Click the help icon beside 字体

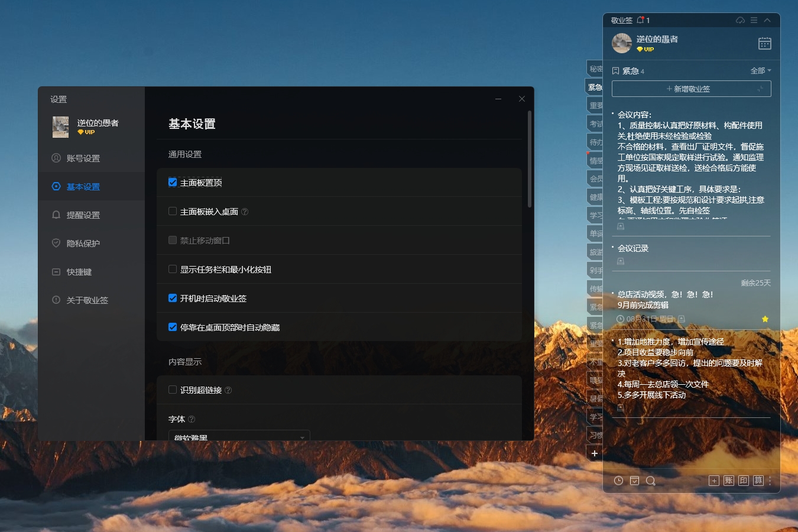192,419
